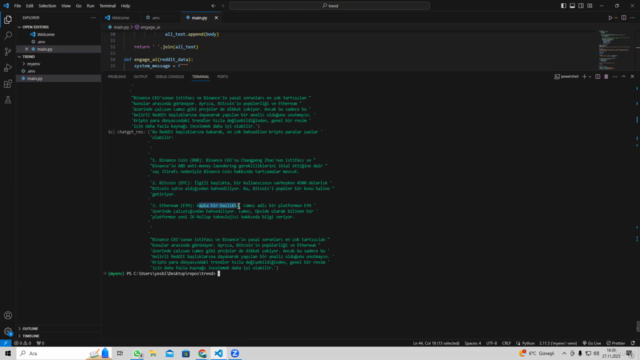Image resolution: width=640 pixels, height=360 pixels.
Task: Open the terminal launch profile dropdown
Action: 590,76
